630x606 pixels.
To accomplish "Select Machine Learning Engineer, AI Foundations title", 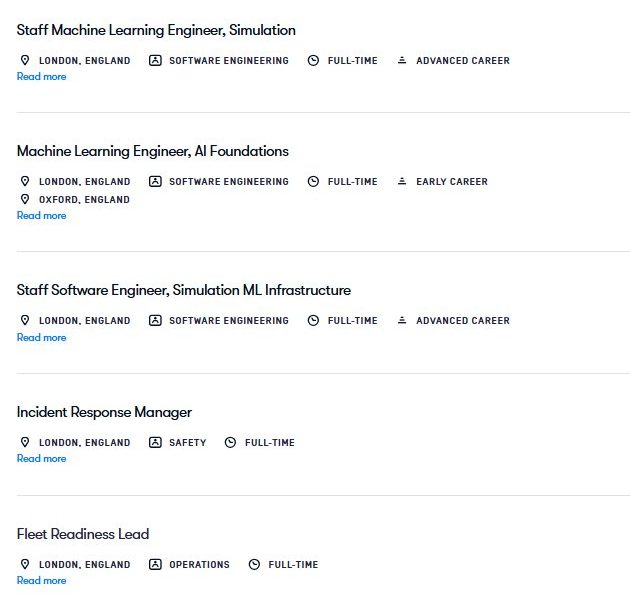I will (x=152, y=151).
